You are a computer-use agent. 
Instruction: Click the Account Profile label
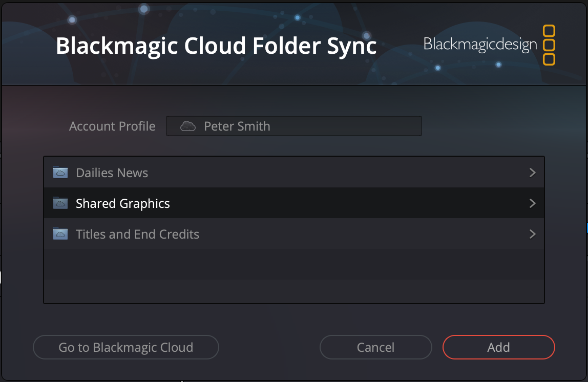coord(112,125)
